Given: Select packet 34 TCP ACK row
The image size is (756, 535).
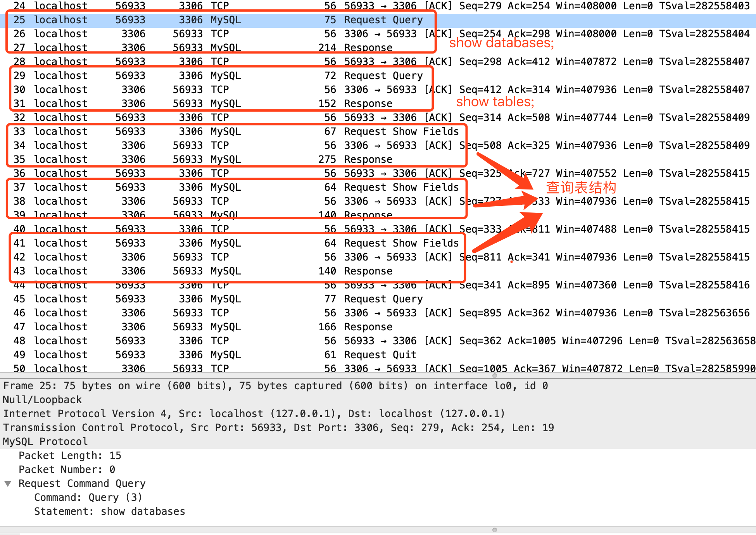Looking at the screenshot, I should (378, 146).
